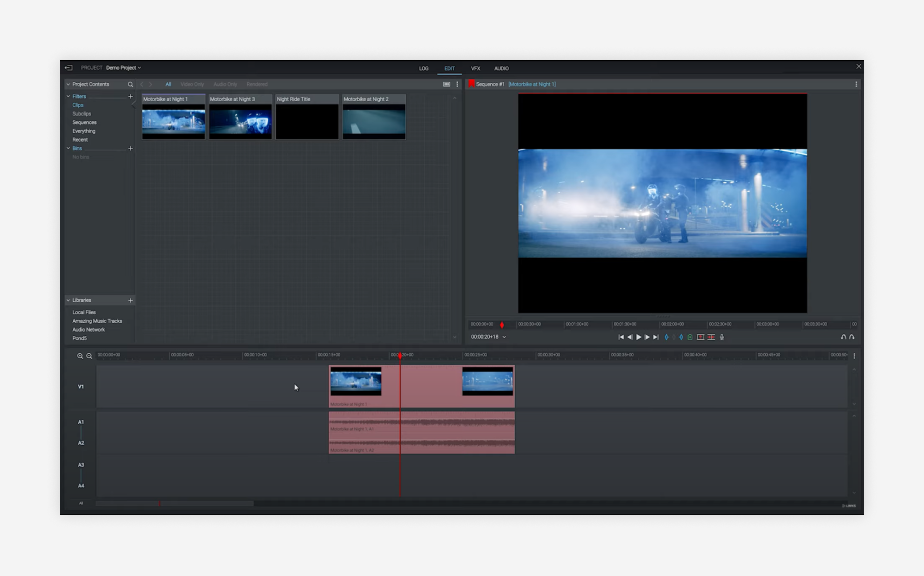Go forward with the right chevron arrow
The image size is (924, 576).
(150, 84)
